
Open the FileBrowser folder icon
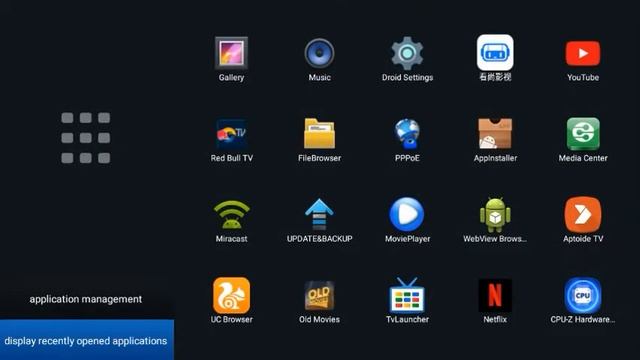coord(319,133)
